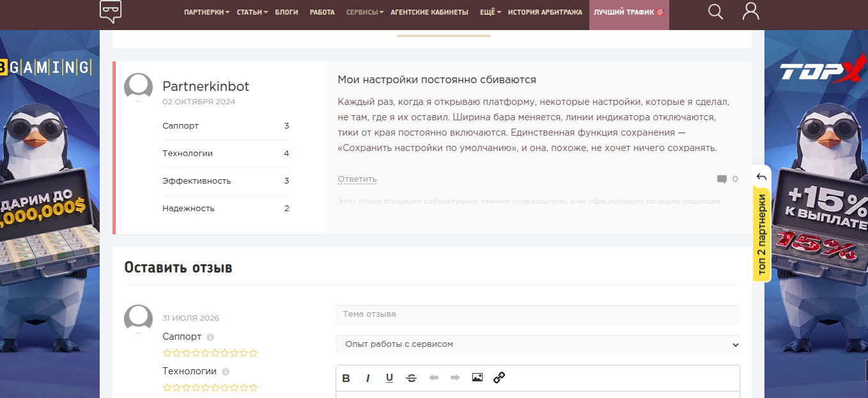Viewport: 868px width, 398px height.
Task: Insert an image via the editor toolbar
Action: [x=477, y=378]
